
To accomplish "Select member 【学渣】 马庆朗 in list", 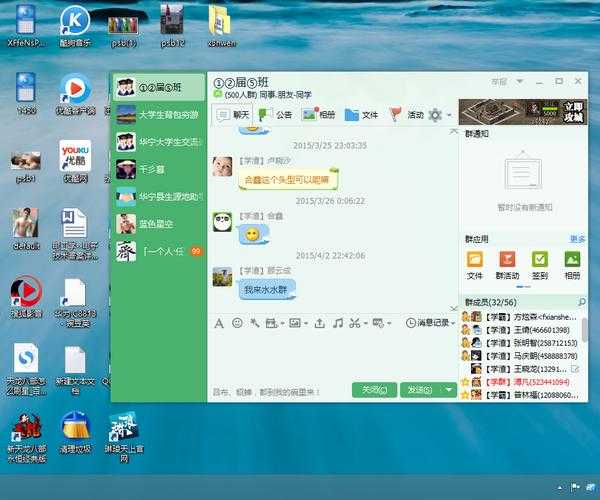I will click(x=521, y=356).
